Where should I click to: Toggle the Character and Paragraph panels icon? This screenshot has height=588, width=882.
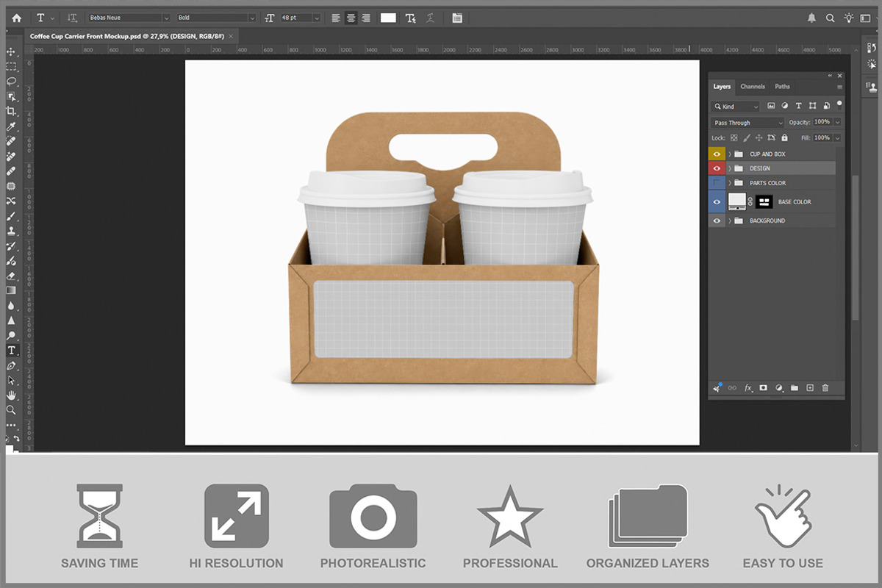pyautogui.click(x=457, y=18)
